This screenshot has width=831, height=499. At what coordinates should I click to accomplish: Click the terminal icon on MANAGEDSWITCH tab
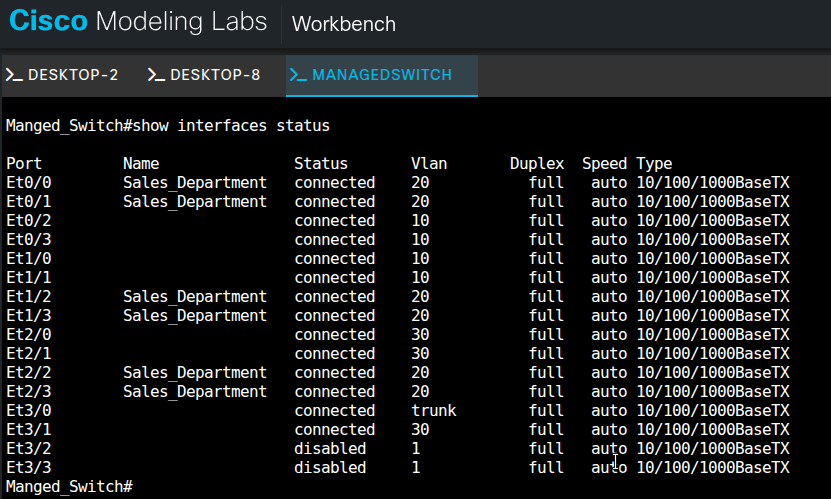click(x=298, y=75)
